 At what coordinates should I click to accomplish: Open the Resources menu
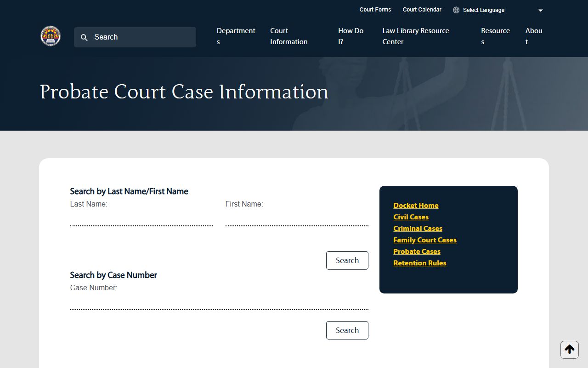tap(495, 36)
